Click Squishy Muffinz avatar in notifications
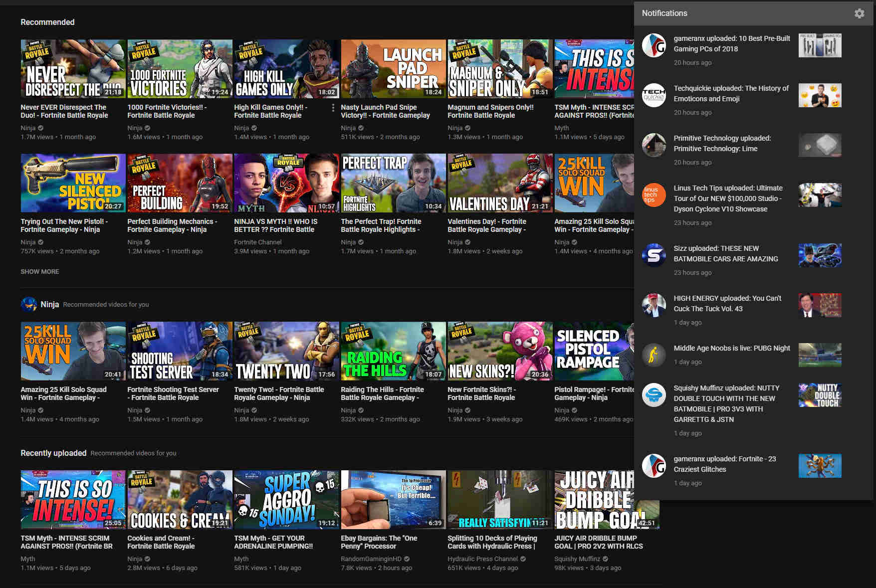The height and width of the screenshot is (588, 876). [654, 395]
